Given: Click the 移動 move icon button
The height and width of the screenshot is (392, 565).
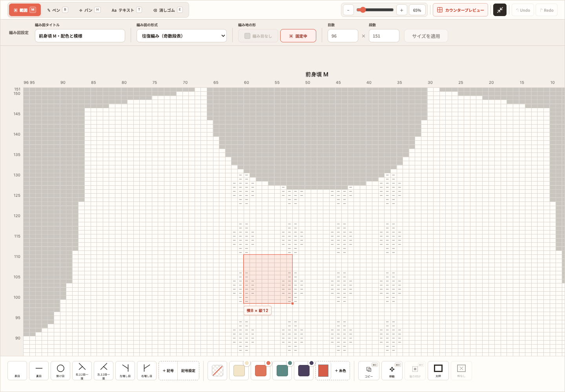Looking at the screenshot, I should pos(392,370).
